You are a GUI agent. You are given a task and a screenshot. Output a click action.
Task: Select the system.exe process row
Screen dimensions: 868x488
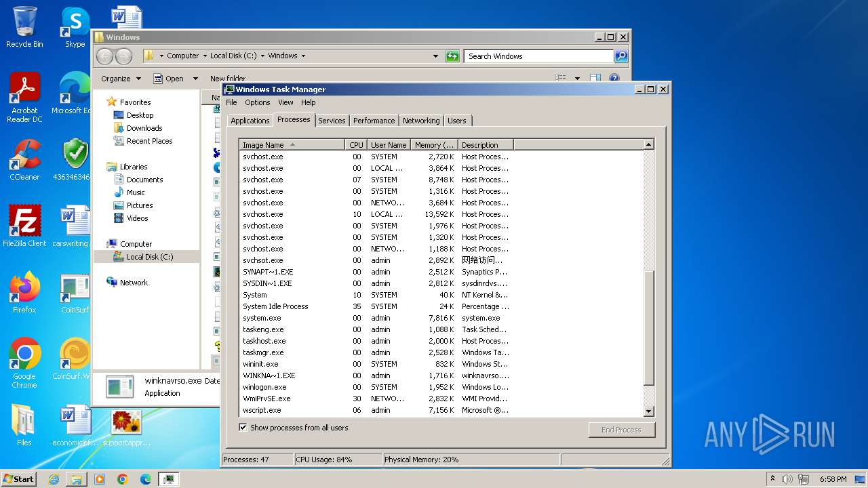[441, 318]
